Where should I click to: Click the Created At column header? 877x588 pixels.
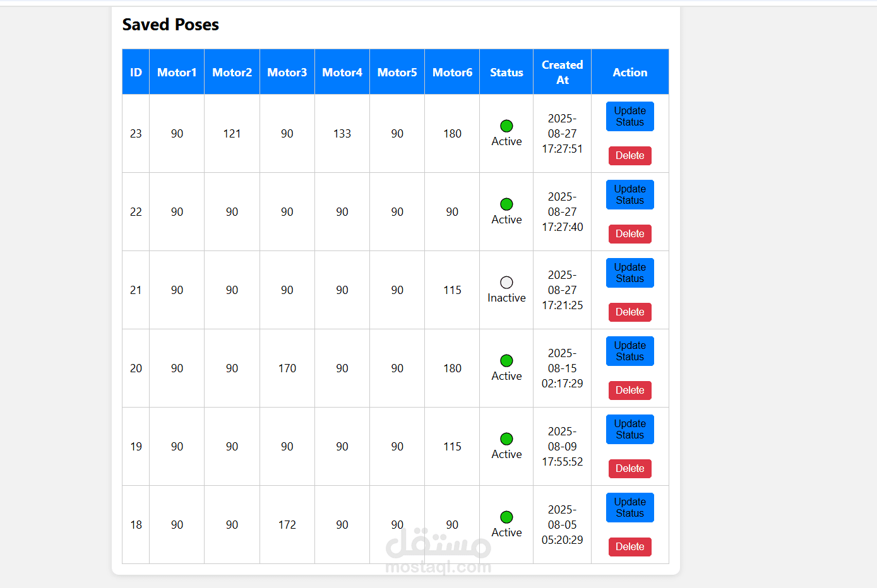(x=562, y=73)
